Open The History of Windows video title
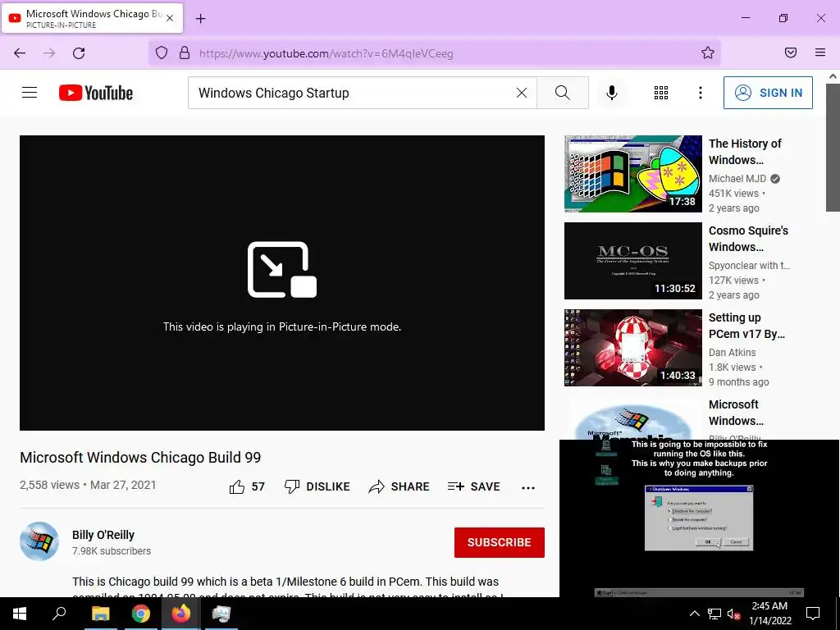 745,152
